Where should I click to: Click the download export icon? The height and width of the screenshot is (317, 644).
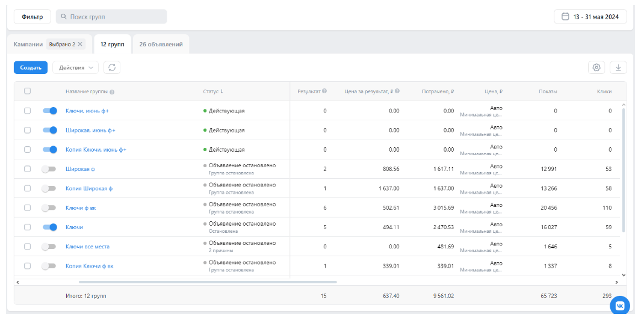coord(618,68)
